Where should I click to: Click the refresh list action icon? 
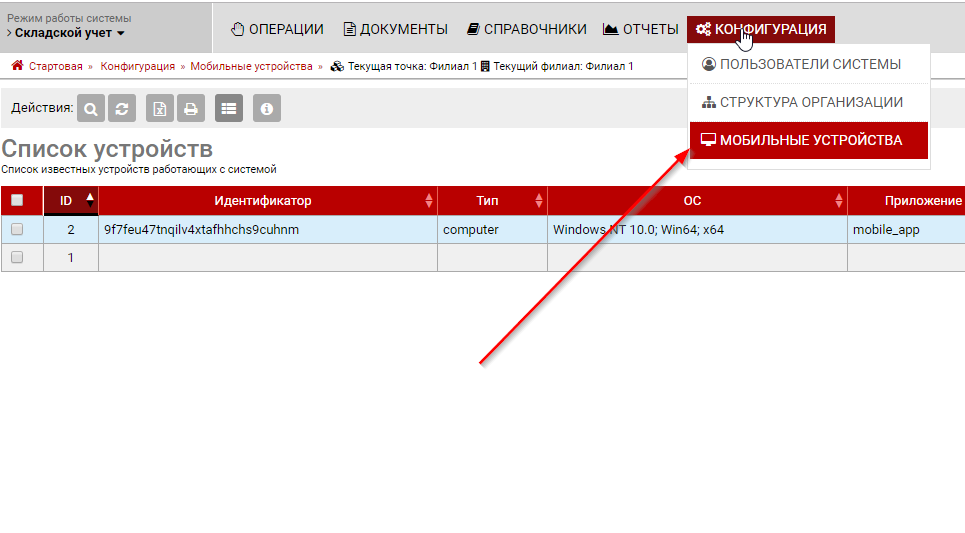click(121, 108)
